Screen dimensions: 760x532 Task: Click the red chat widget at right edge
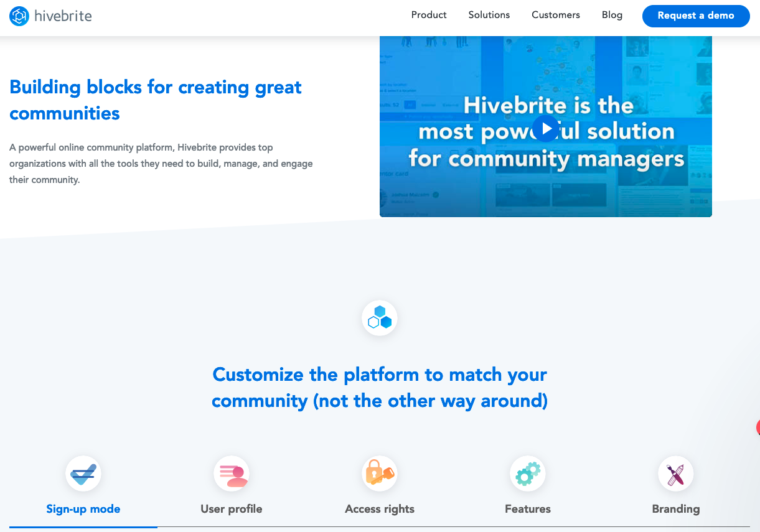(758, 427)
